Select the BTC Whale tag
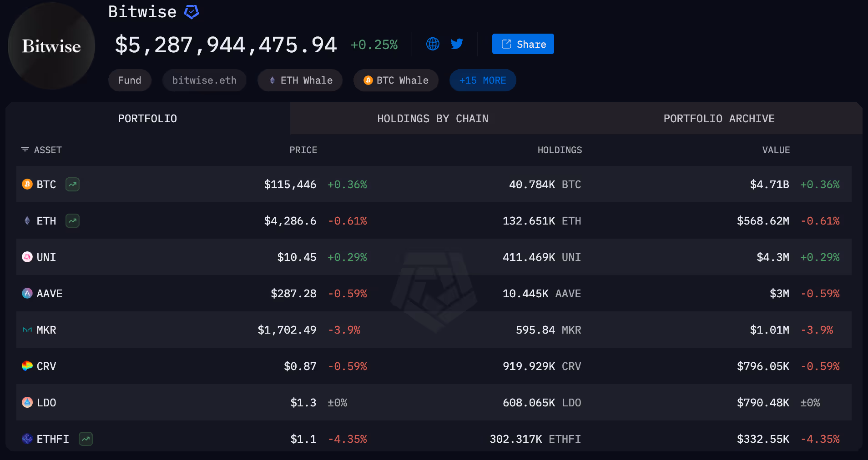The width and height of the screenshot is (868, 460). (x=396, y=80)
